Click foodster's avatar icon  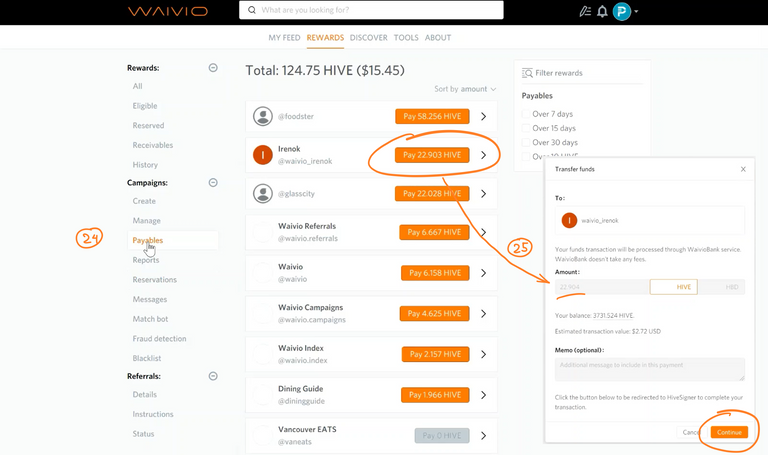[263, 116]
